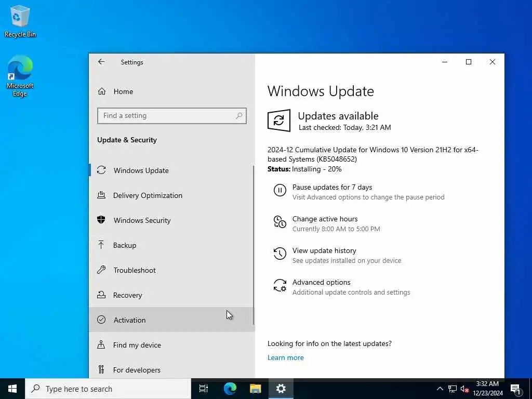Select the Activation checkmark circle icon
The height and width of the screenshot is (399, 532).
(x=101, y=320)
